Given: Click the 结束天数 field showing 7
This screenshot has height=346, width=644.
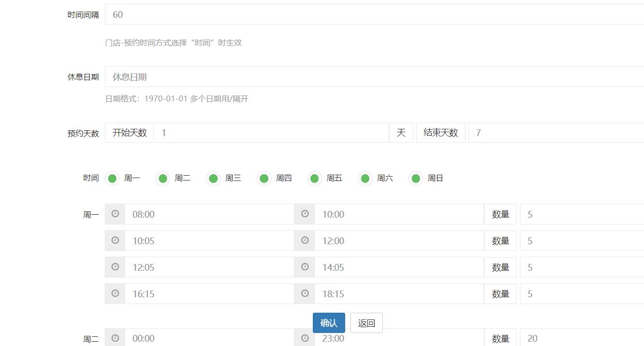Looking at the screenshot, I should (555, 133).
